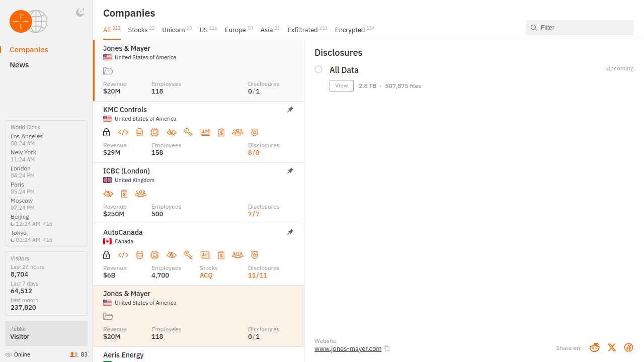Unpin the ICBC (London) company
The image size is (644, 362).
pos(290,171)
